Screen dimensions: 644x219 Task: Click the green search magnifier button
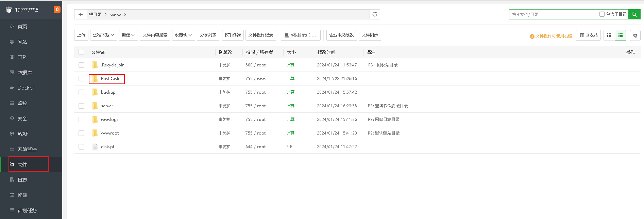pos(634,14)
